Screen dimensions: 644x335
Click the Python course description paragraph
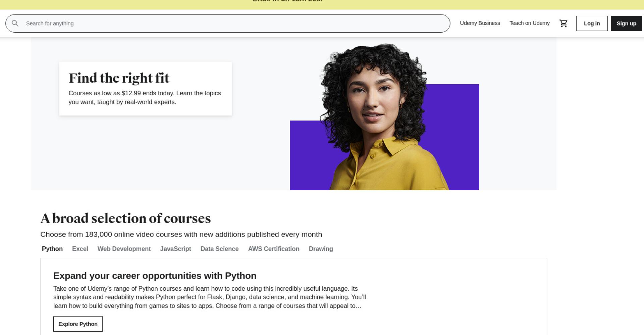[210, 297]
